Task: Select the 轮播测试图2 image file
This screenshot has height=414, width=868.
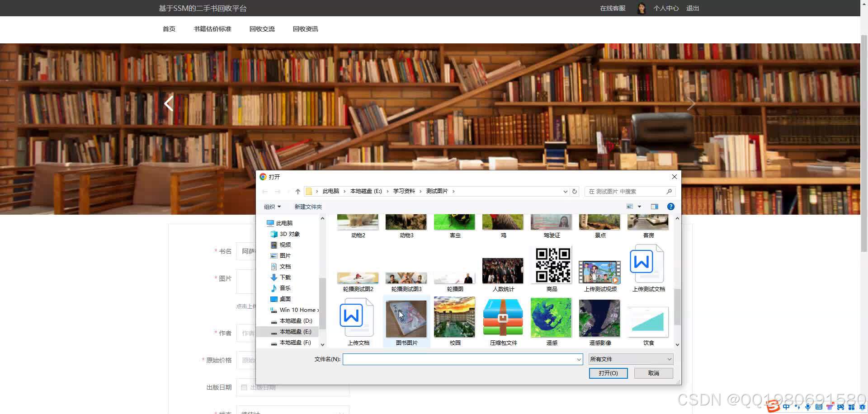Action: tap(358, 282)
